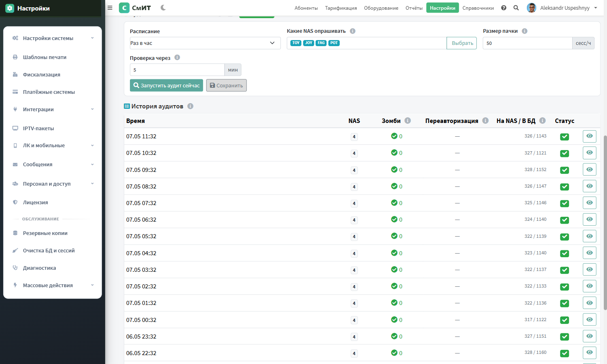Click the POT NAS tag

(x=334, y=43)
